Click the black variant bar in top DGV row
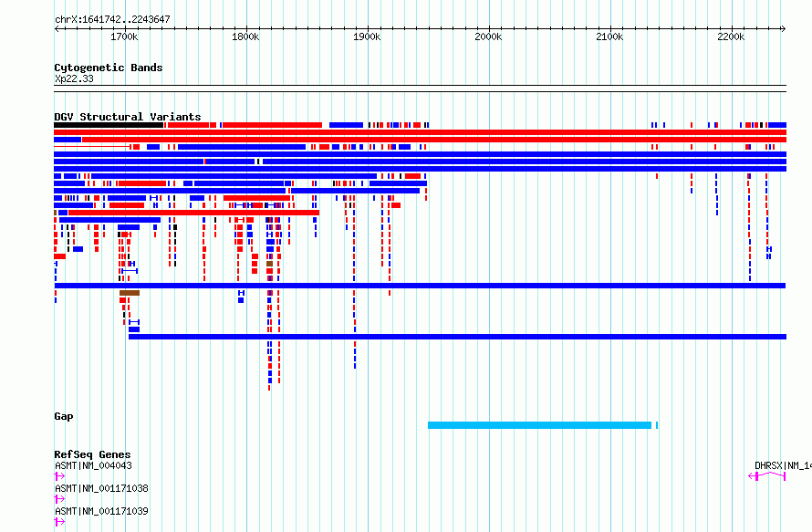The image size is (812, 532). click(109, 125)
